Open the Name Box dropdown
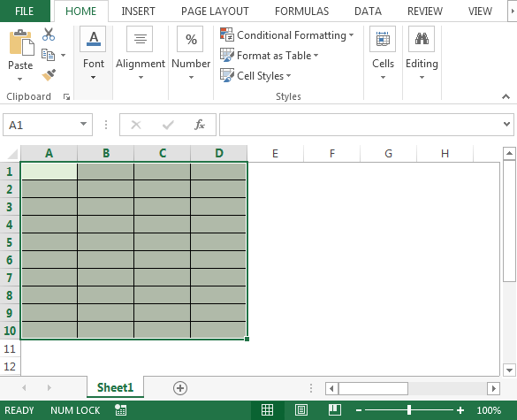 coord(83,124)
